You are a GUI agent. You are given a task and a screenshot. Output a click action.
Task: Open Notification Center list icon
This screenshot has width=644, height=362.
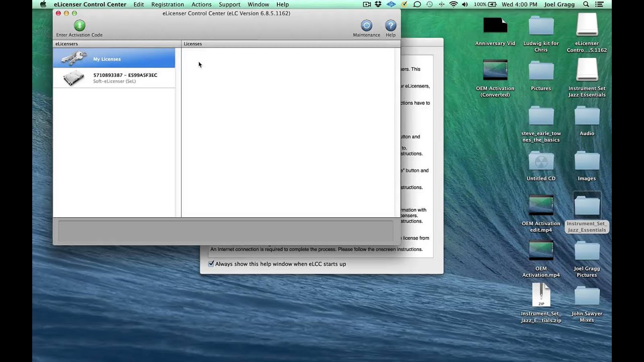[599, 4]
